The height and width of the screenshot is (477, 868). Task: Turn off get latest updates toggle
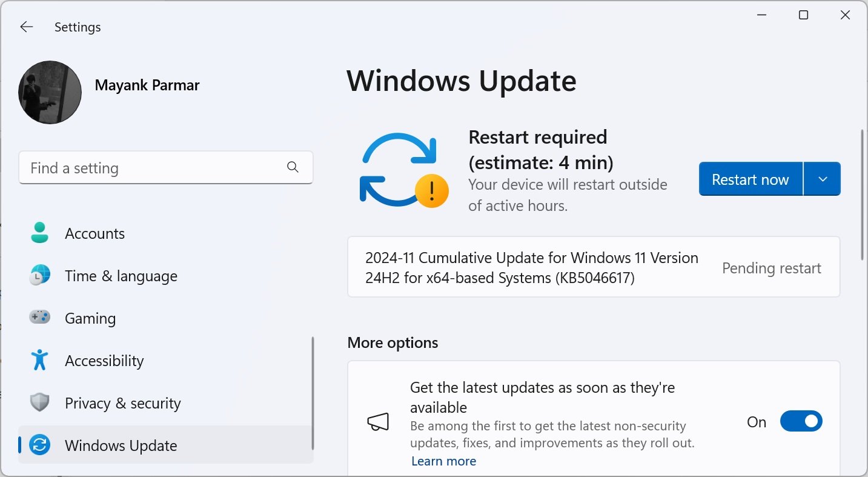tap(801, 421)
